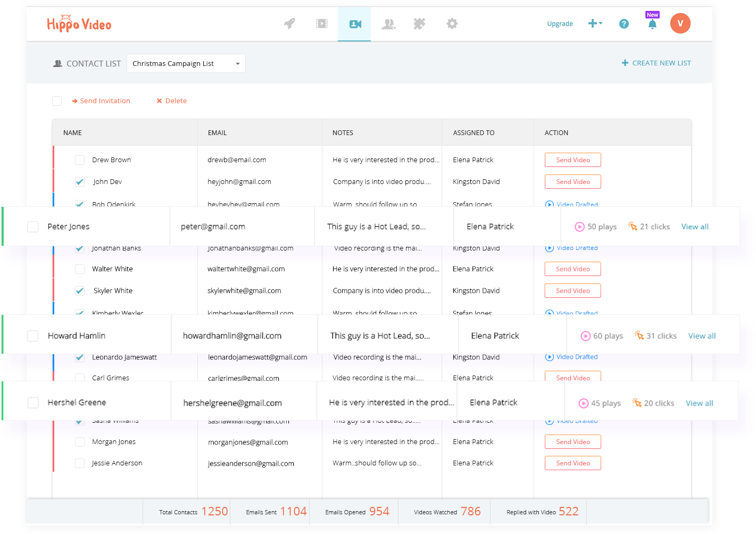Click the Upgrade link
The image size is (756, 534).
tap(560, 24)
